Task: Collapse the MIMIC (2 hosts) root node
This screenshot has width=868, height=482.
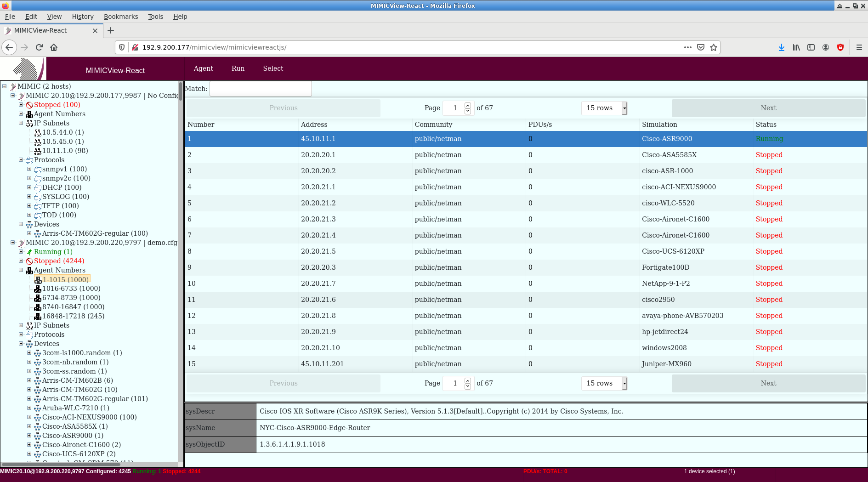Action: click(x=5, y=86)
